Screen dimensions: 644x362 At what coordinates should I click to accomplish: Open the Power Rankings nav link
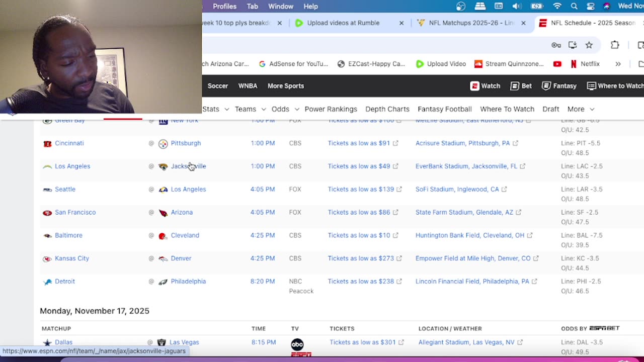pyautogui.click(x=331, y=109)
